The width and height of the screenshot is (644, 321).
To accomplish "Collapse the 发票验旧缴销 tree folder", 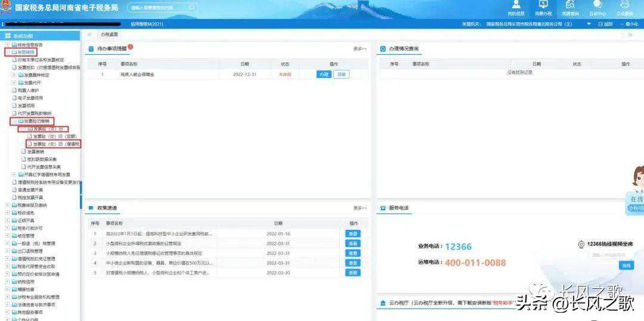I will [x=14, y=121].
